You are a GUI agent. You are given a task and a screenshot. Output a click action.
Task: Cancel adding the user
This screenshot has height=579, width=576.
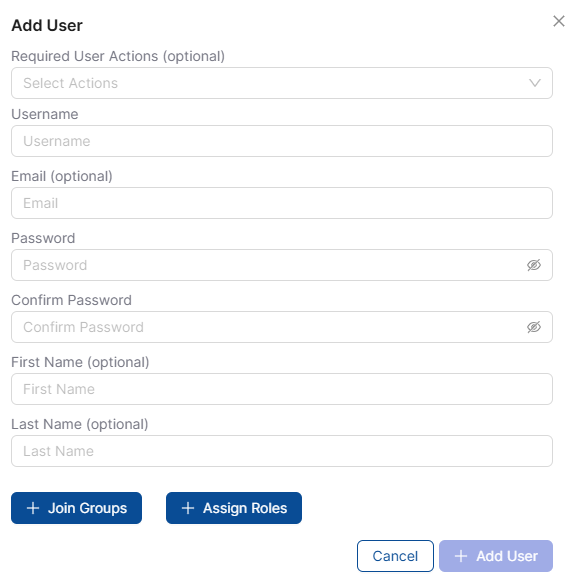tap(395, 556)
